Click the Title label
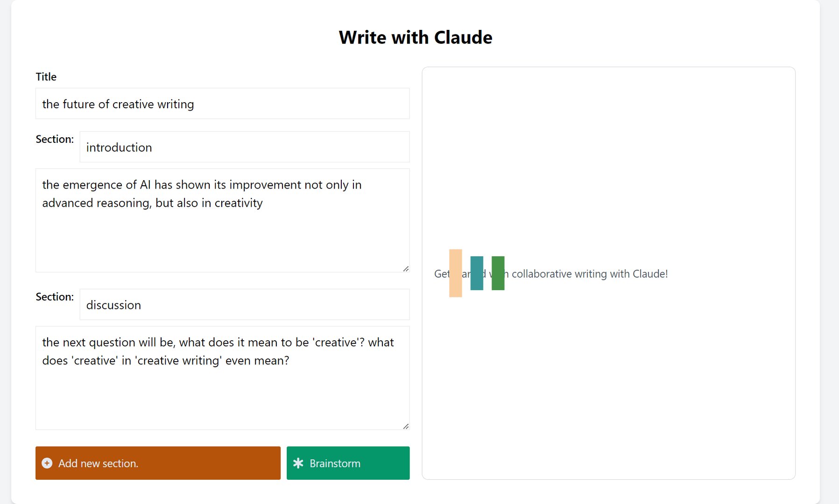Screen dimensions: 839x504 coord(46,77)
